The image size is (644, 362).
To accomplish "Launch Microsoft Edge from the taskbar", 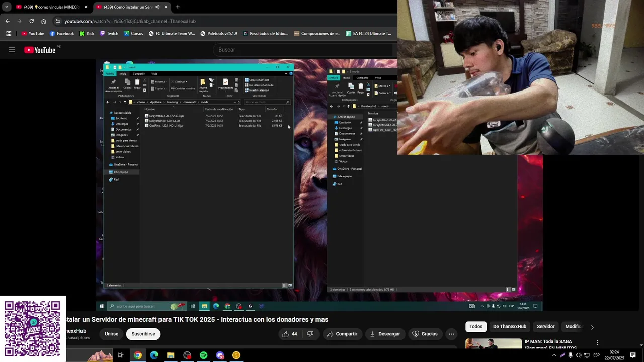I will 154,355.
